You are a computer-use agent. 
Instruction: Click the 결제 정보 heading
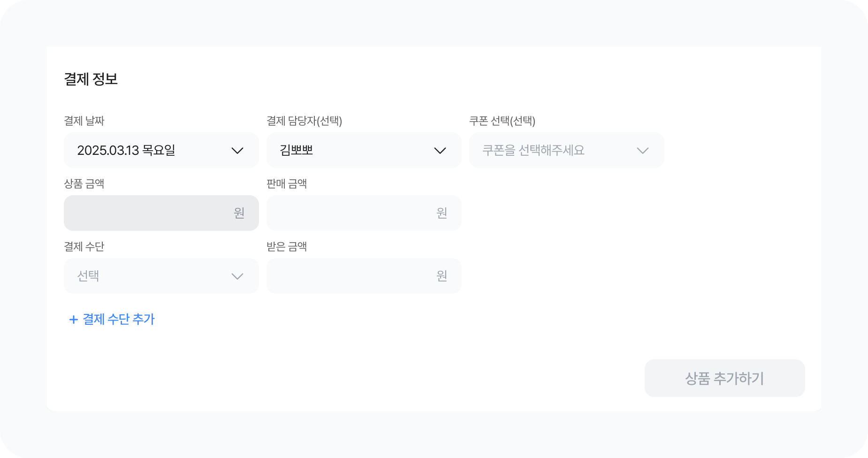[91, 79]
